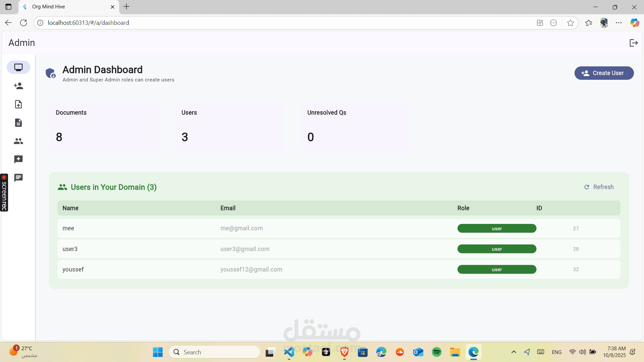Click the youssef12@gmail.com email entry
The image size is (644, 362).
(x=251, y=269)
